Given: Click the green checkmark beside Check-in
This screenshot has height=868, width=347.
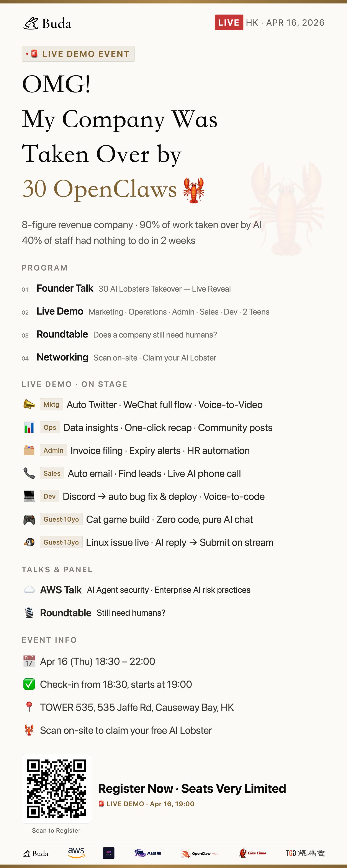Looking at the screenshot, I should click(29, 684).
